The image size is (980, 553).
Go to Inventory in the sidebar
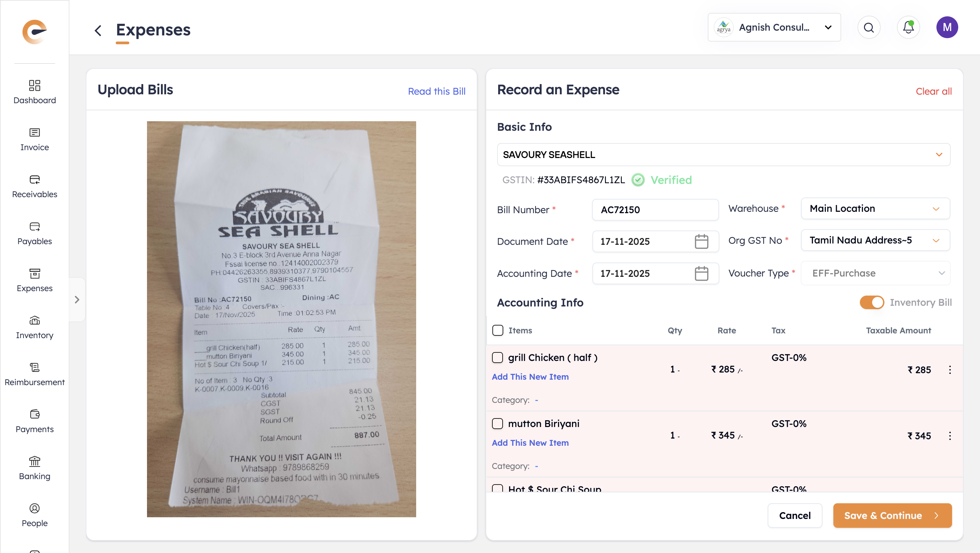(35, 327)
